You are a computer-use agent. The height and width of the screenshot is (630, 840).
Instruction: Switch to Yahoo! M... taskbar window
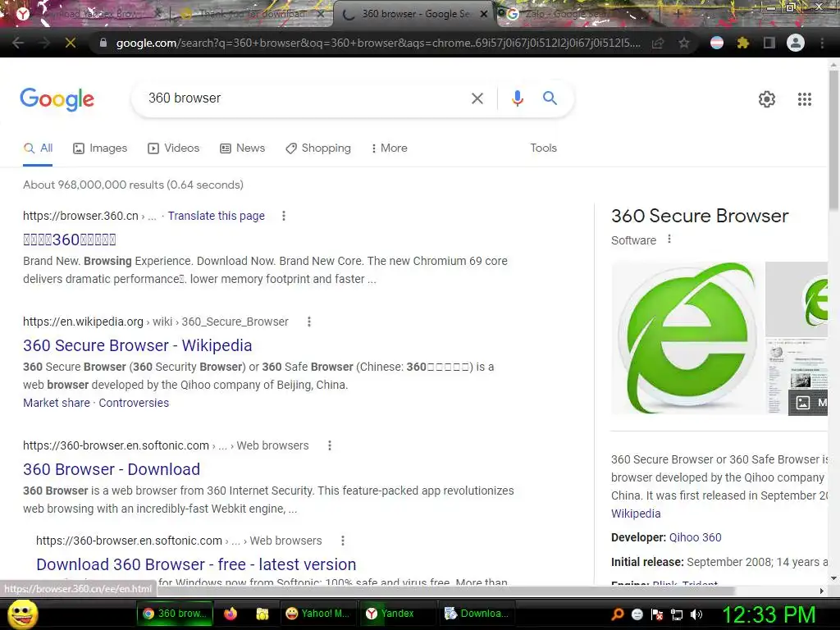pyautogui.click(x=317, y=614)
